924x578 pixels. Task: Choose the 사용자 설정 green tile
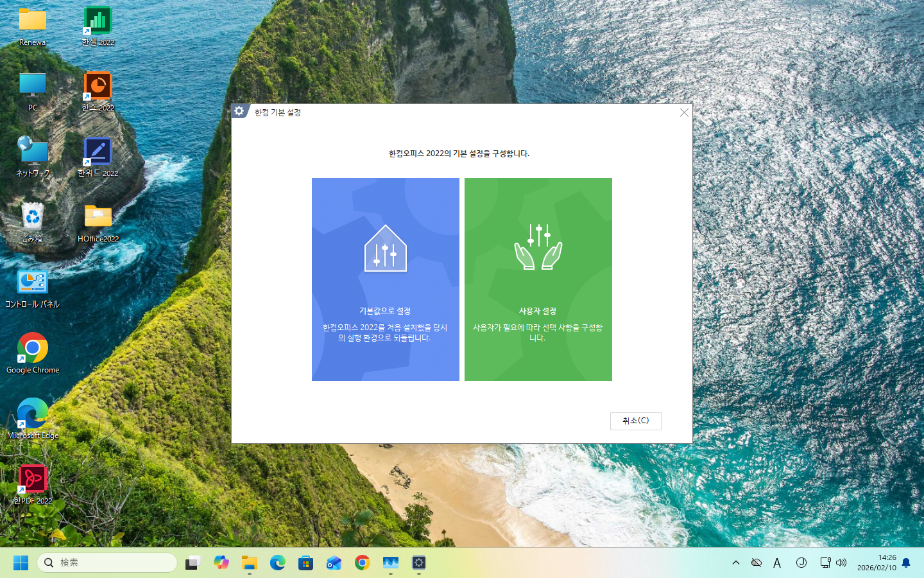point(538,279)
